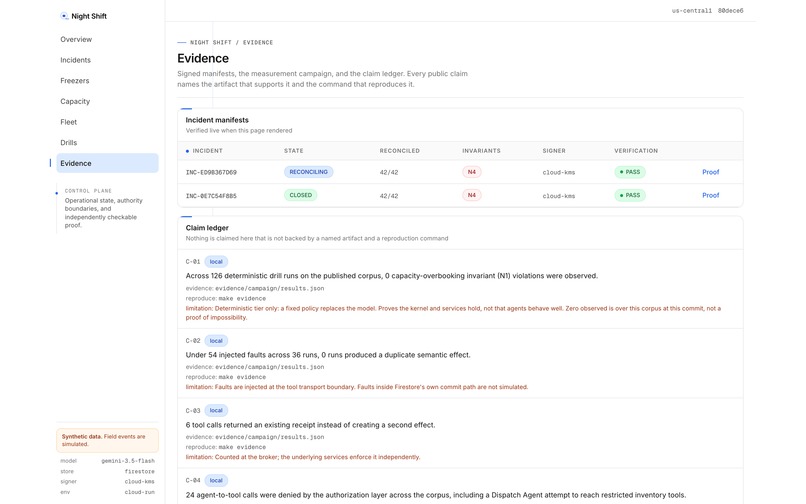Click claim ID C-04
The image size is (806, 504).
click(x=193, y=481)
